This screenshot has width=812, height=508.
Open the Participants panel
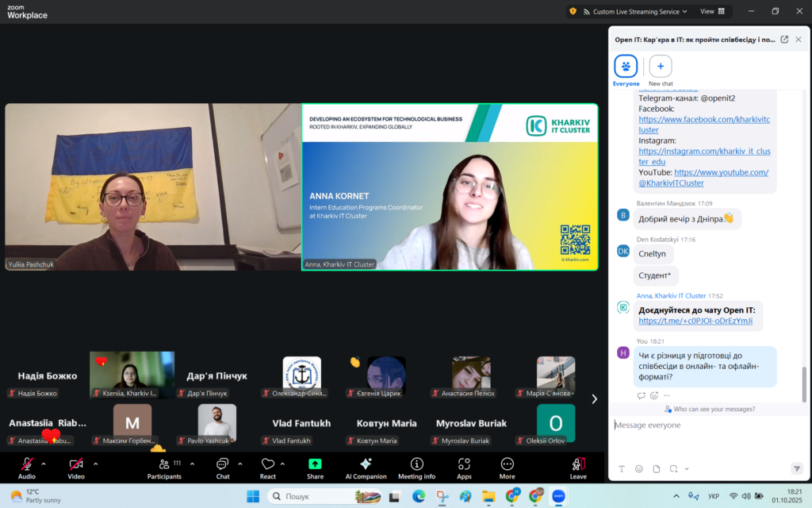tap(163, 466)
